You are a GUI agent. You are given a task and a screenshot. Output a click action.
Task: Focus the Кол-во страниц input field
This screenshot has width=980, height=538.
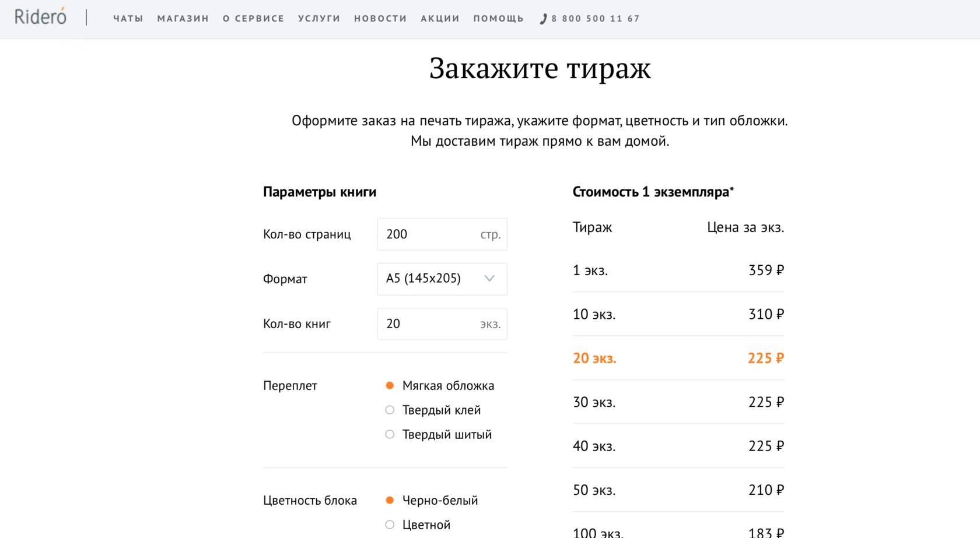coord(442,234)
